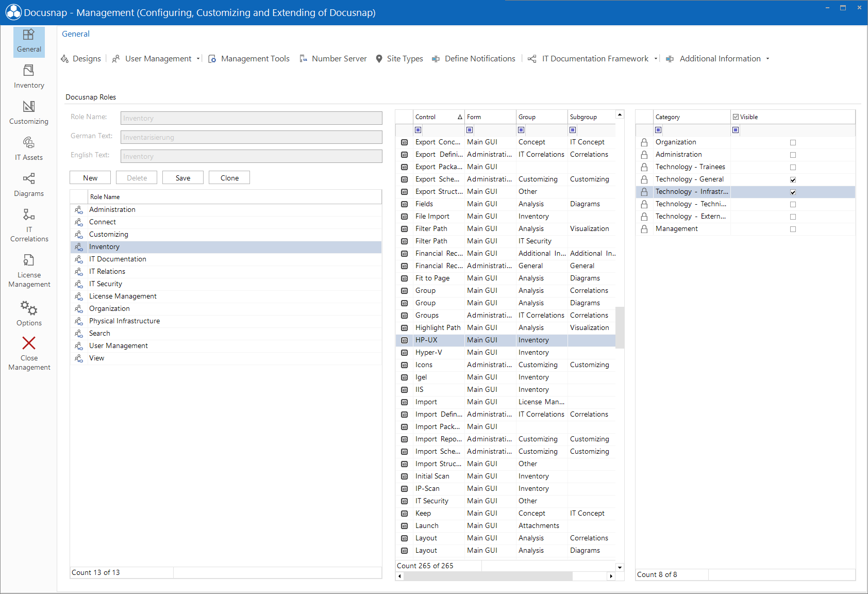The height and width of the screenshot is (594, 868).
Task: Open the Inventory sidebar section
Action: (29, 77)
